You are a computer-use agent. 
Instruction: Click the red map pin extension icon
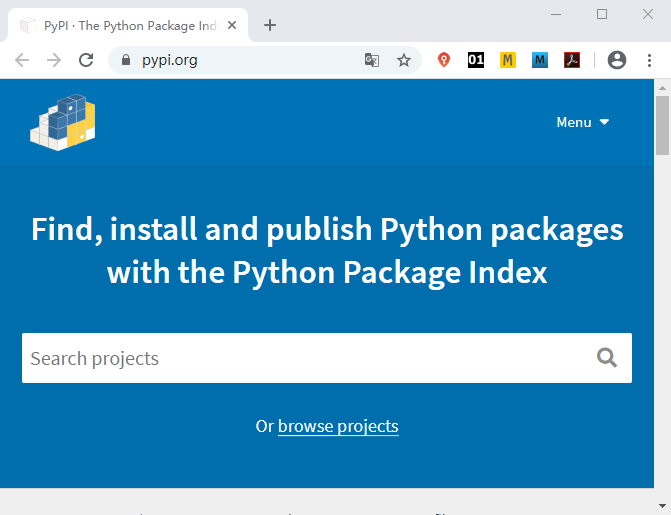pyautogui.click(x=444, y=60)
